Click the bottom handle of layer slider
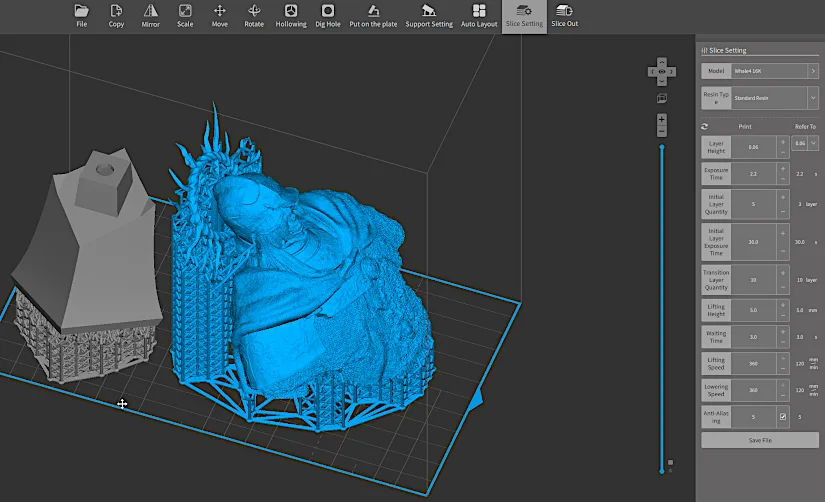Screen dimensions: 825x502 tap(662, 471)
